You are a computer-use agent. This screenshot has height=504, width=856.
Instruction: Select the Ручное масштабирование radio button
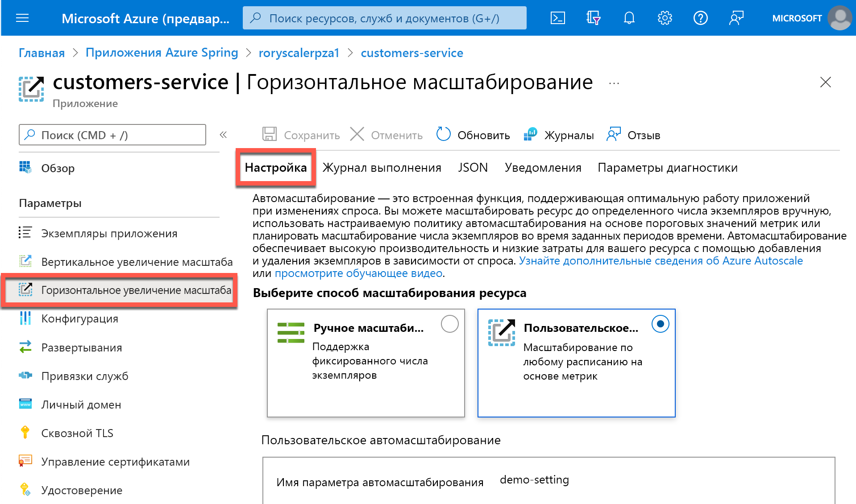point(449,324)
